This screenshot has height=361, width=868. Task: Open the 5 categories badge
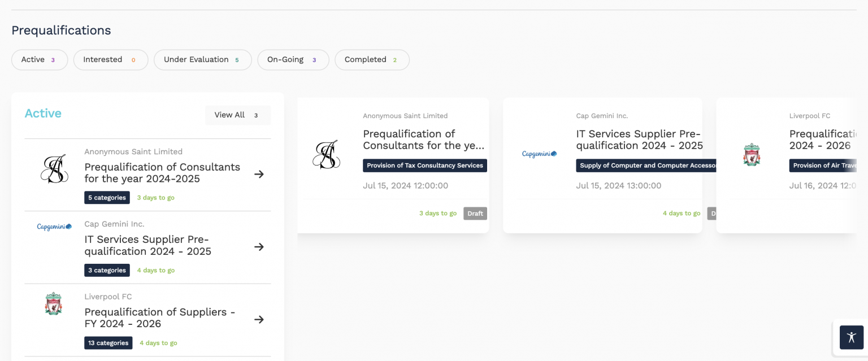click(107, 197)
